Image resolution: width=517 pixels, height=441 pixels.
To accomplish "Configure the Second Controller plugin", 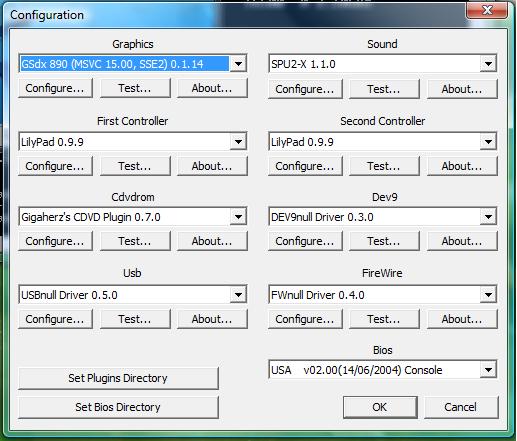I will click(305, 166).
